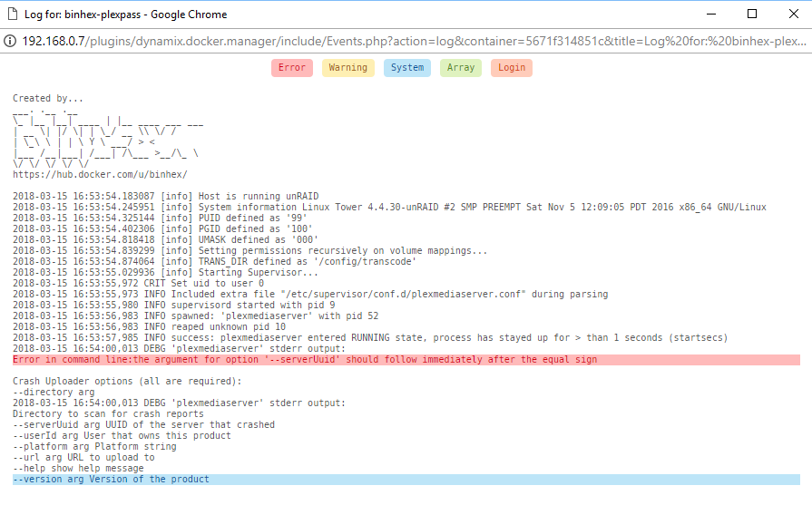The image size is (812, 505).
Task: Click 'Starting Supervisor...' log line
Action: [x=166, y=272]
